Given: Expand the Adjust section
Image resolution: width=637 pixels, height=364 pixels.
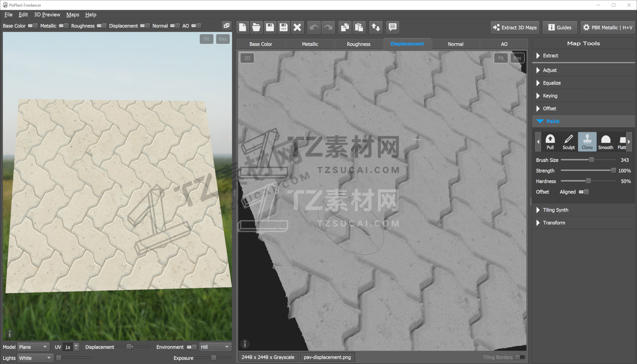Looking at the screenshot, I should [x=584, y=70].
